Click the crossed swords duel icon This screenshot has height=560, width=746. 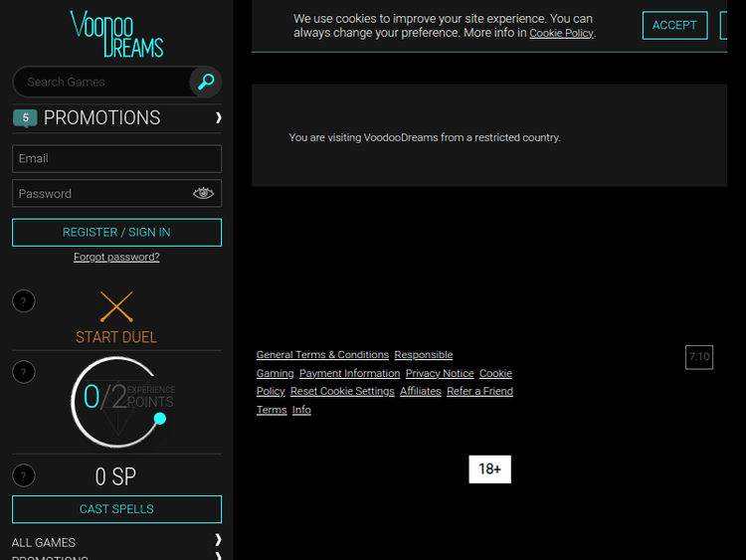click(116, 306)
